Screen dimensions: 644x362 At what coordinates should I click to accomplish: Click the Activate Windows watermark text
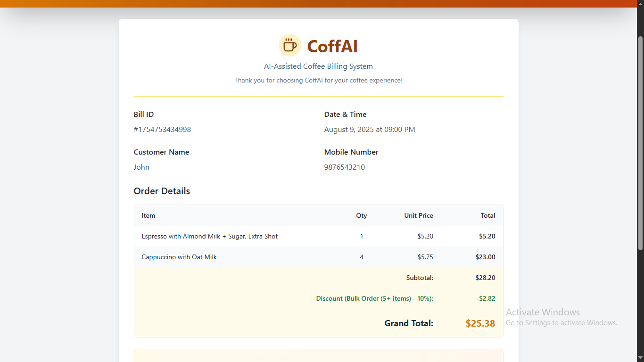tap(543, 312)
